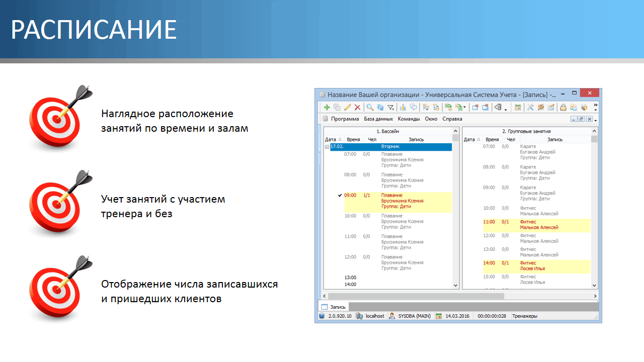Open the small dropdown arrow at the menu bar's right end
Screen dimensions: 644x362
(596, 121)
